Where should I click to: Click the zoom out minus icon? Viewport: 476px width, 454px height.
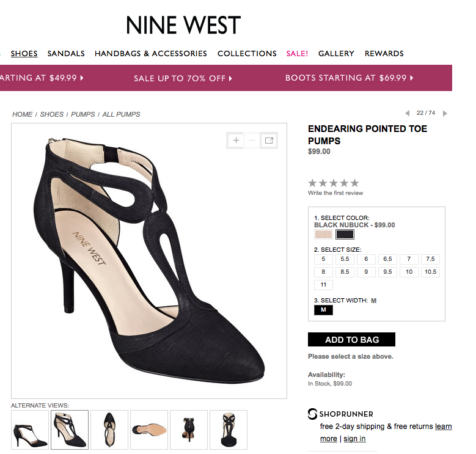(x=252, y=141)
